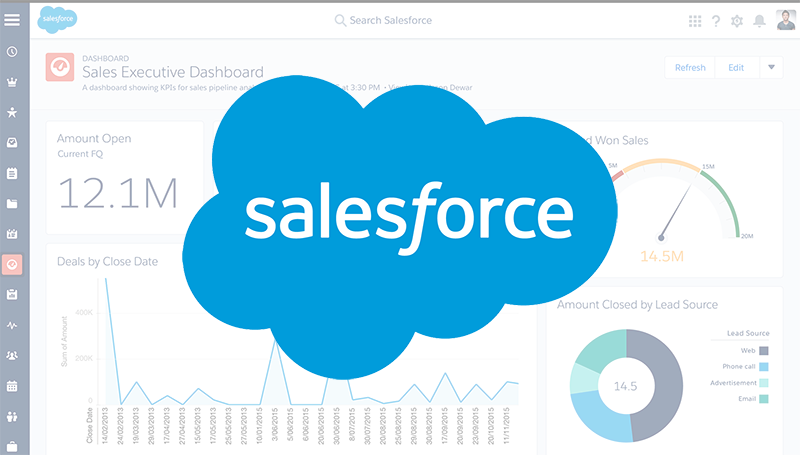
Task: Open the crown icon in the sidebar
Action: tap(12, 83)
